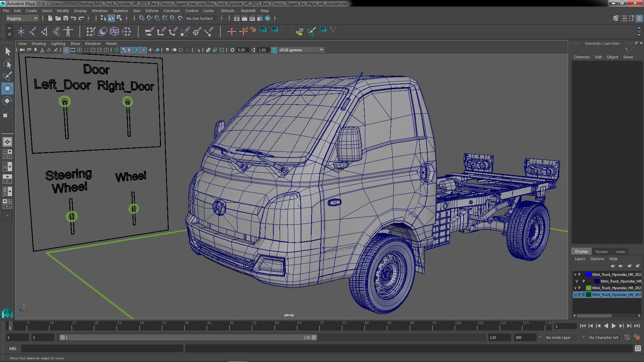Click the Create Lattice shelf icon
The width and height of the screenshot is (644, 362).
click(x=114, y=32)
